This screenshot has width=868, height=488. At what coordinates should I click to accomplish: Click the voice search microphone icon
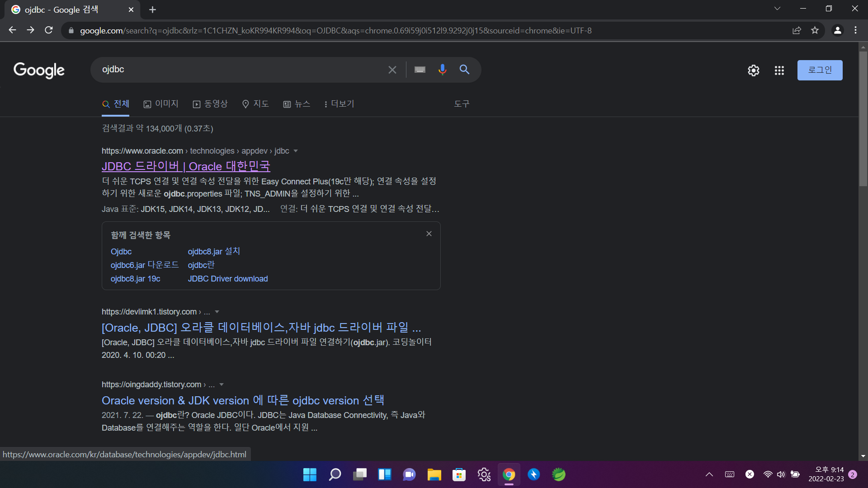coord(442,70)
